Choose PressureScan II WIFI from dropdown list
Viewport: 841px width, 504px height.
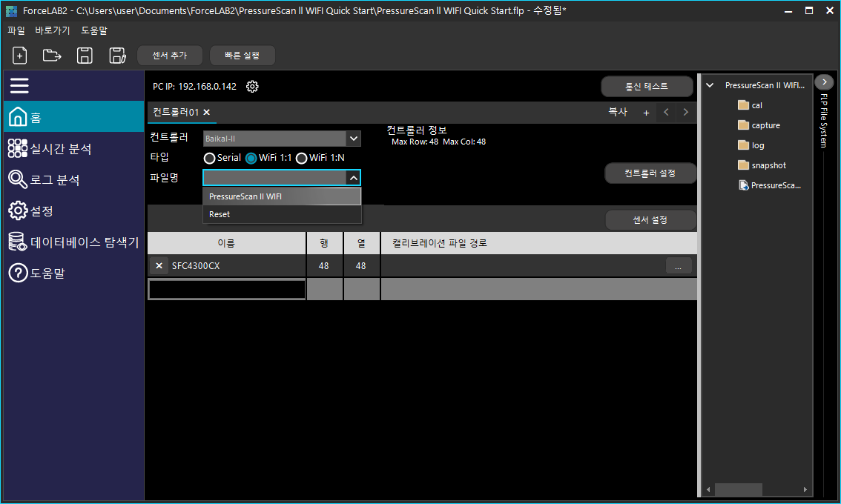point(282,196)
